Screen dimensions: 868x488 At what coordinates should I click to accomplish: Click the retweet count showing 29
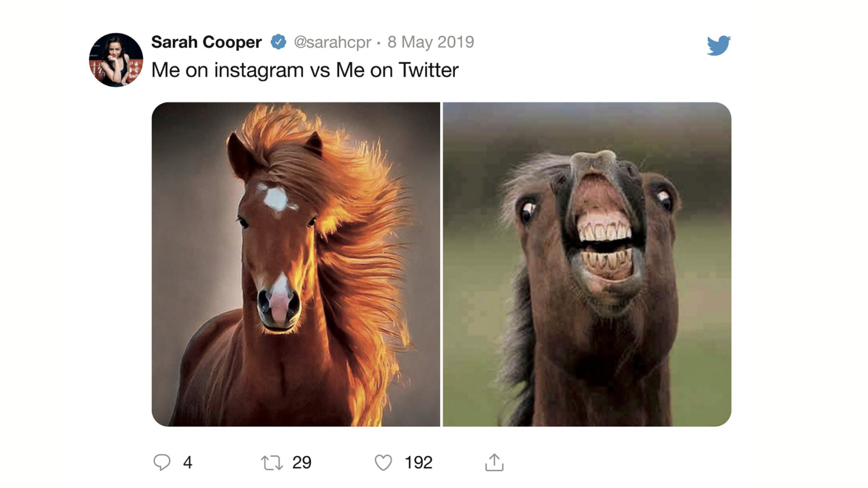(x=303, y=462)
